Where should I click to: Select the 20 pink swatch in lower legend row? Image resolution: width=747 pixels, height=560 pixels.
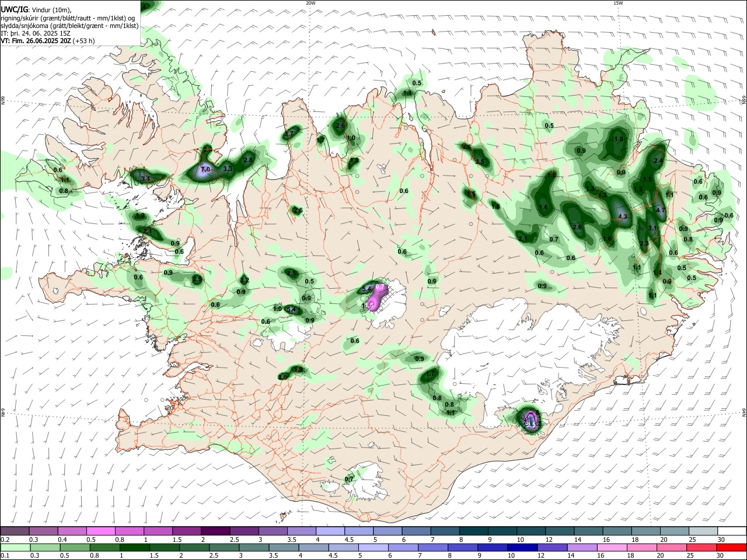click(x=671, y=547)
